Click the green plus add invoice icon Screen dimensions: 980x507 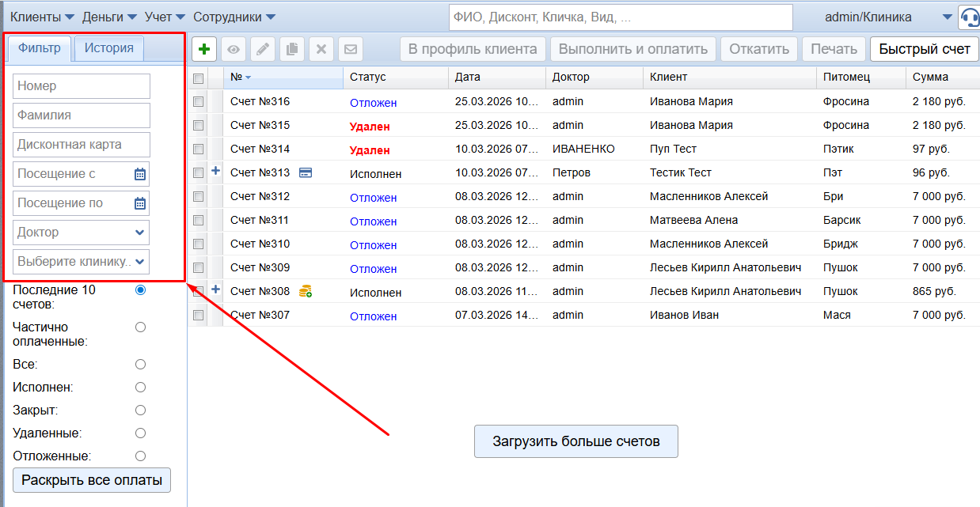[204, 49]
